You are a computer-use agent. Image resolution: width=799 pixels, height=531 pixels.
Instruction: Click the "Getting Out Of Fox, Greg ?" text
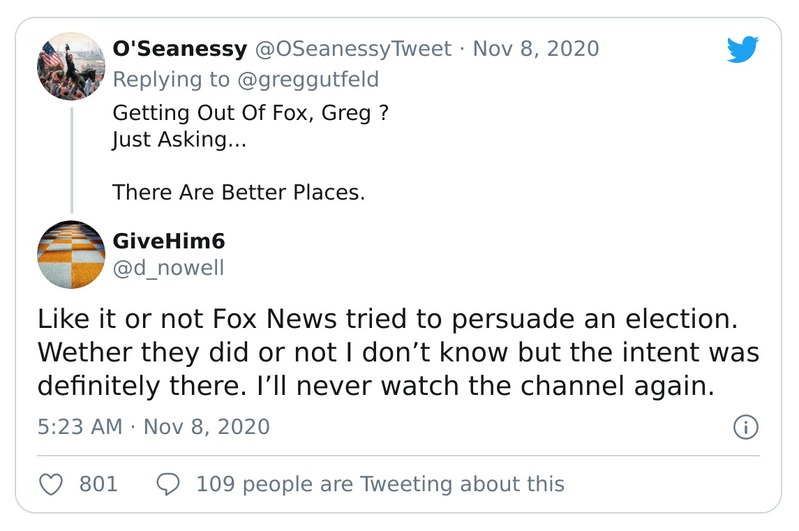click(x=250, y=113)
